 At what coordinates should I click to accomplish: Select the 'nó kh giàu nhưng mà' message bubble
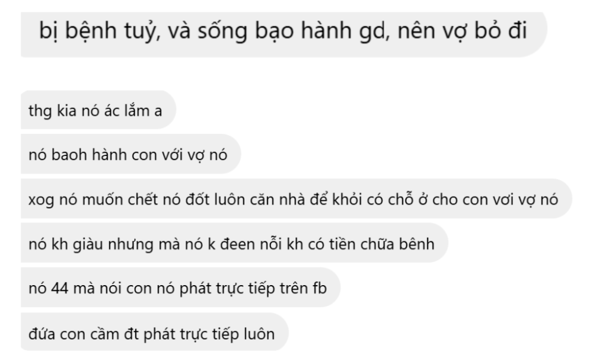click(x=234, y=242)
